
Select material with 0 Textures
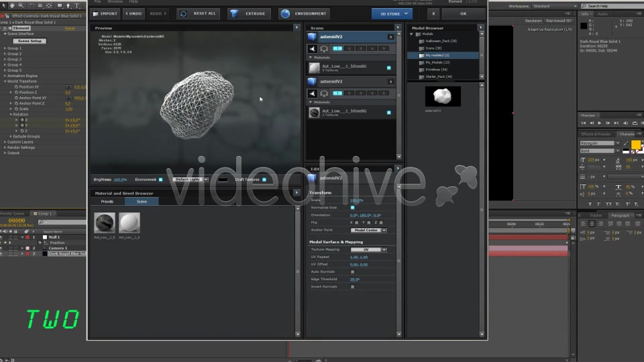click(350, 68)
